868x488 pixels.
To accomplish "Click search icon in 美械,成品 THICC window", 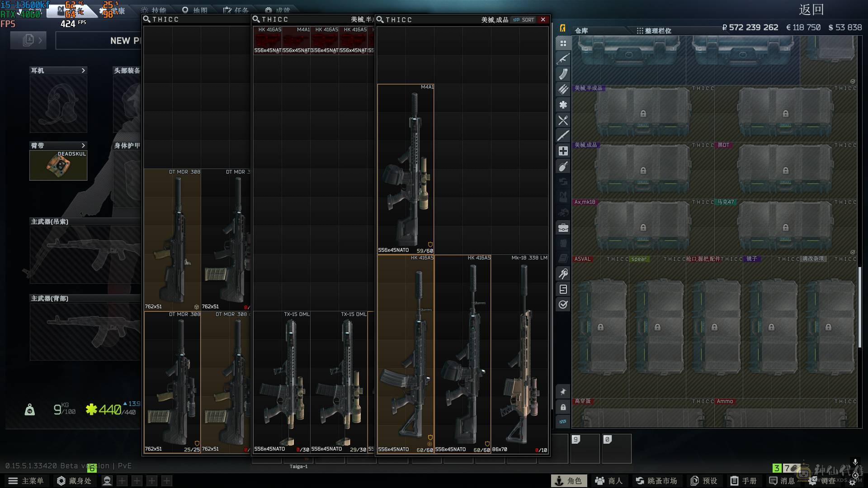I will [380, 19].
